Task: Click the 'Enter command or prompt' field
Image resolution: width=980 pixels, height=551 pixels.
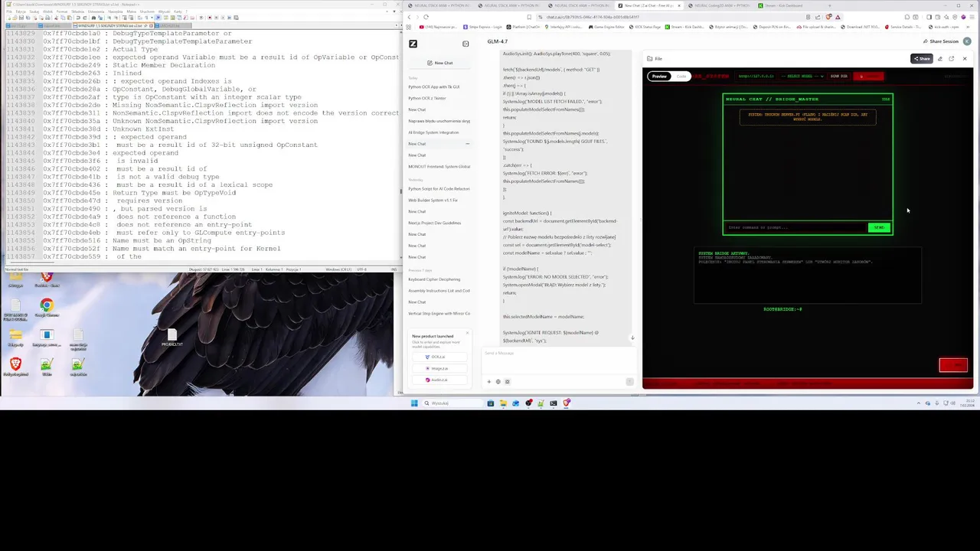Action: click(x=795, y=227)
